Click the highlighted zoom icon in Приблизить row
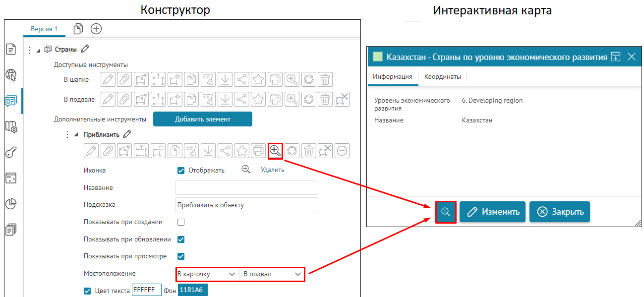Viewport: 644px width, 297px height. pos(275,151)
